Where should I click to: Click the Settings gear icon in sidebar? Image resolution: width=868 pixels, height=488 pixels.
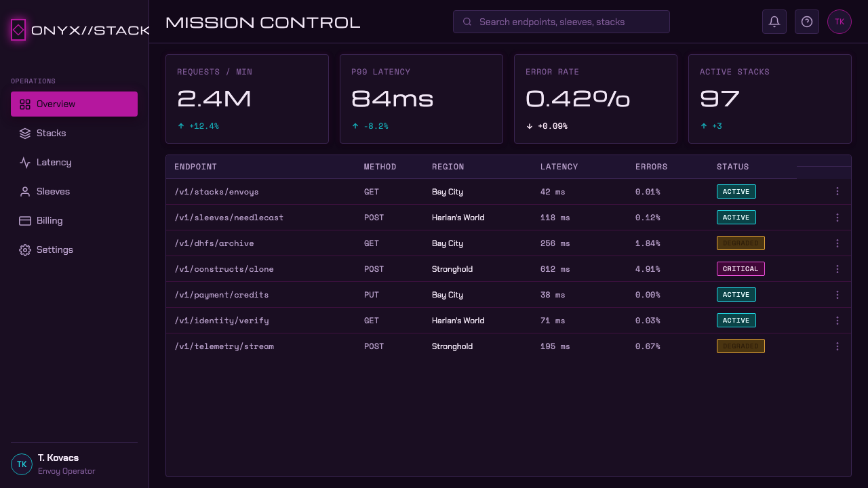click(25, 250)
